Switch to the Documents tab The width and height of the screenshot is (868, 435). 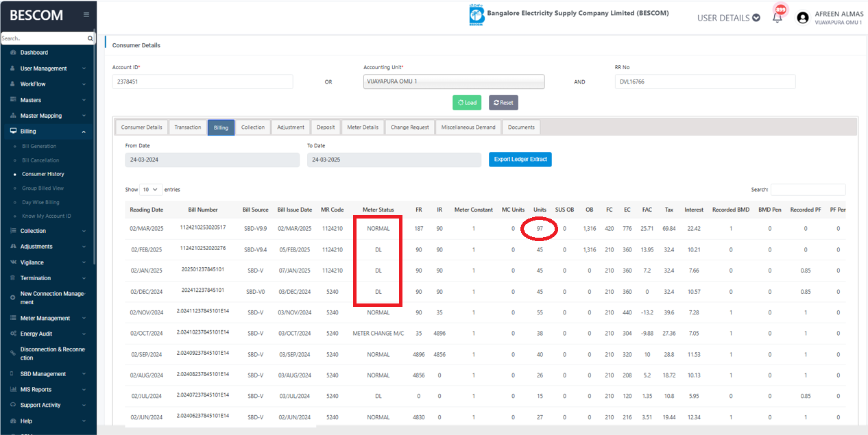click(522, 127)
